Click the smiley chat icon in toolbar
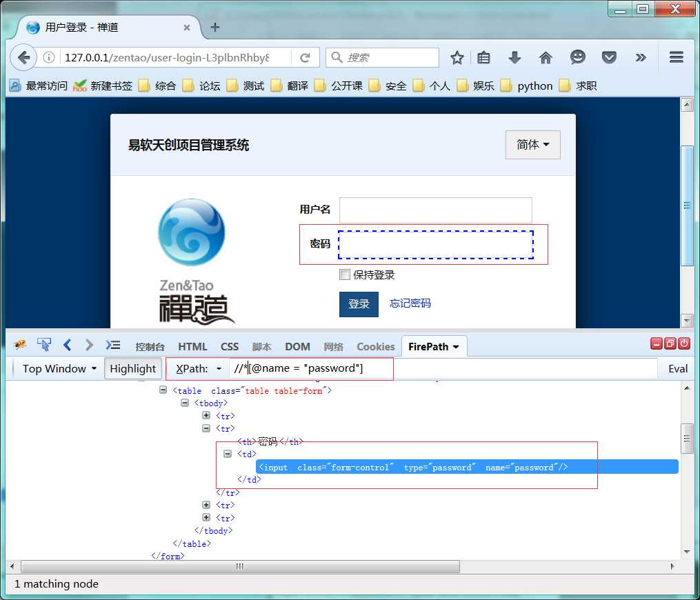 (x=577, y=57)
